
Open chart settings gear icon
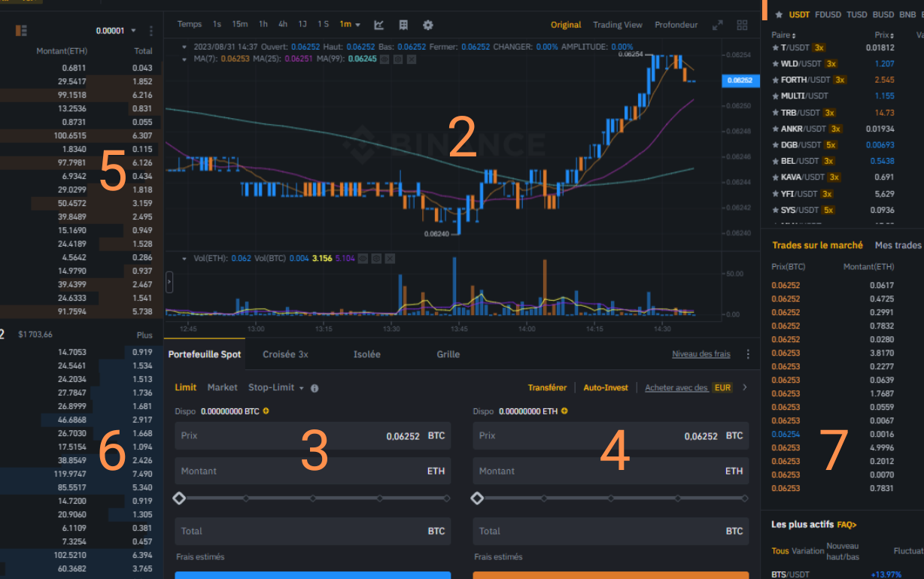tap(428, 25)
